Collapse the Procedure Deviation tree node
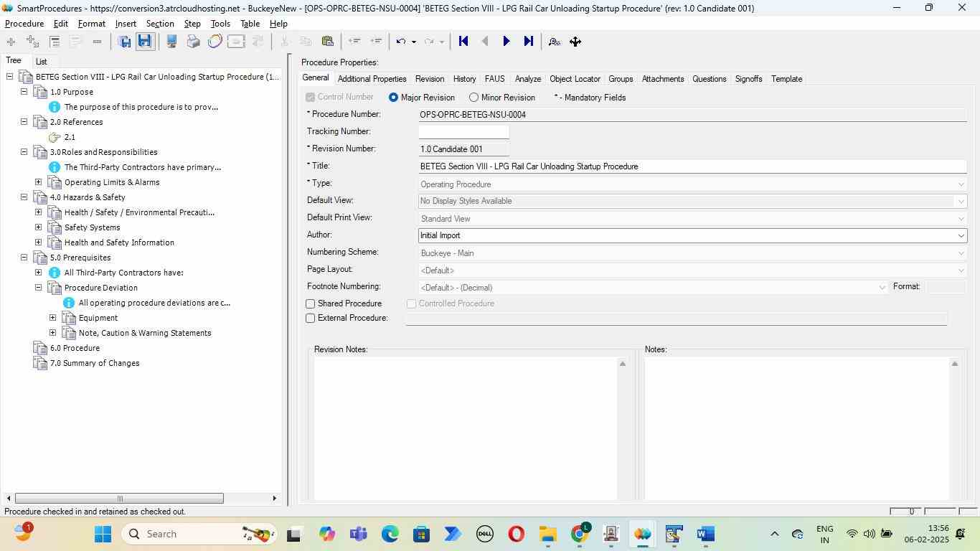Image resolution: width=980 pixels, height=551 pixels. 38,288
